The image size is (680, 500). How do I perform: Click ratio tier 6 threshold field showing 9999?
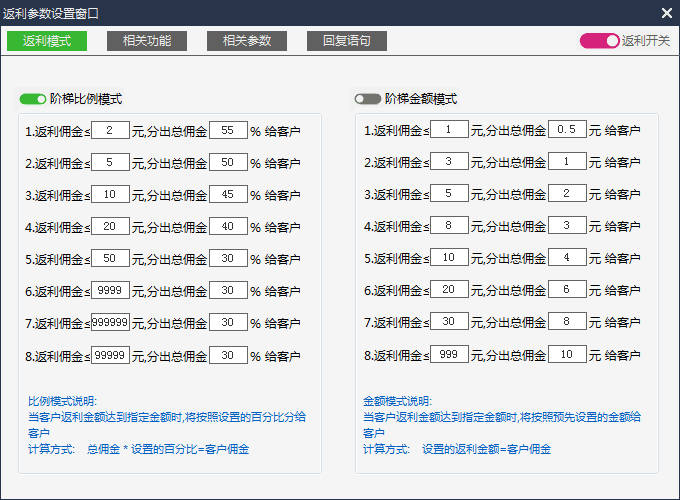point(110,290)
